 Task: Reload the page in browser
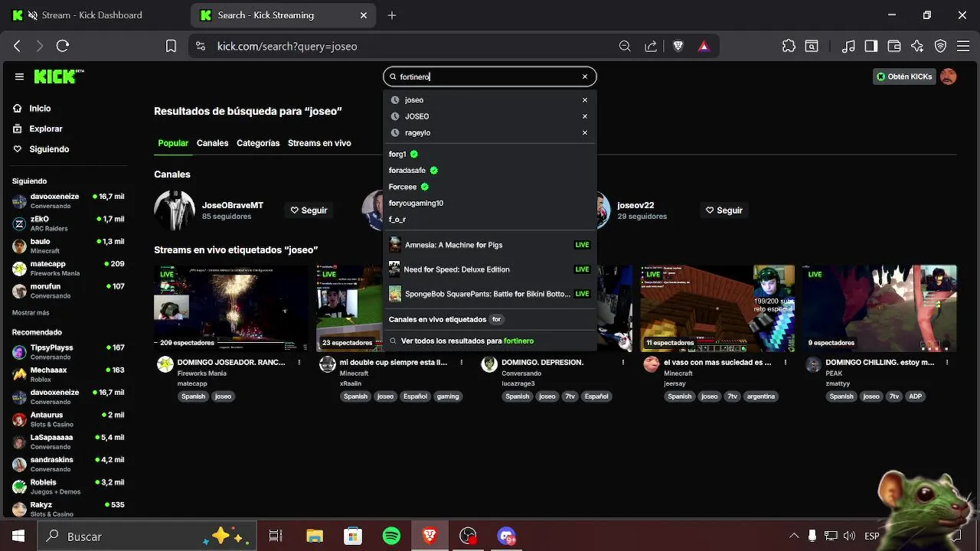(x=63, y=46)
